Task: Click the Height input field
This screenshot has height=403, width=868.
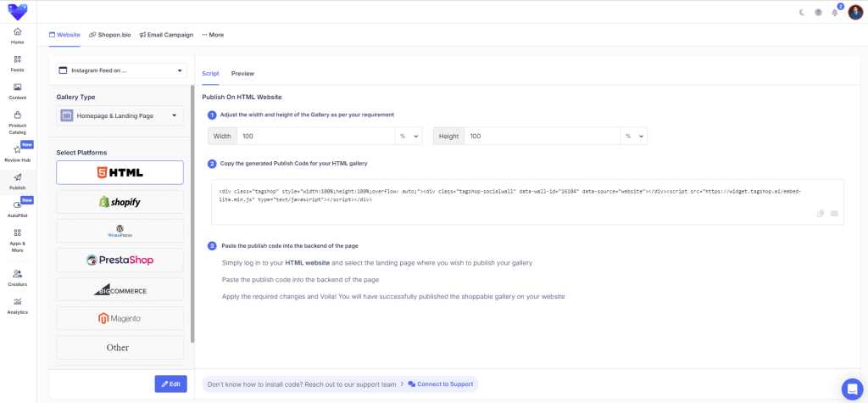Action: [x=541, y=136]
